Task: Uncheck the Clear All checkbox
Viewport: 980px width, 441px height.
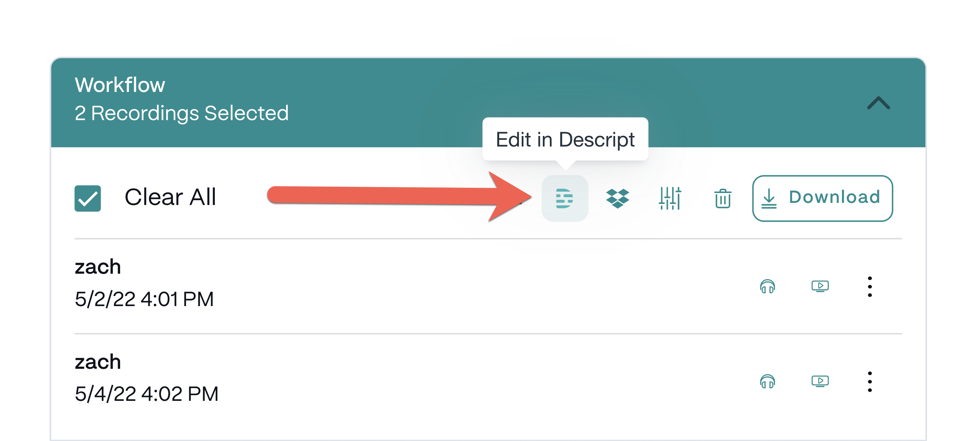Action: pyautogui.click(x=87, y=198)
